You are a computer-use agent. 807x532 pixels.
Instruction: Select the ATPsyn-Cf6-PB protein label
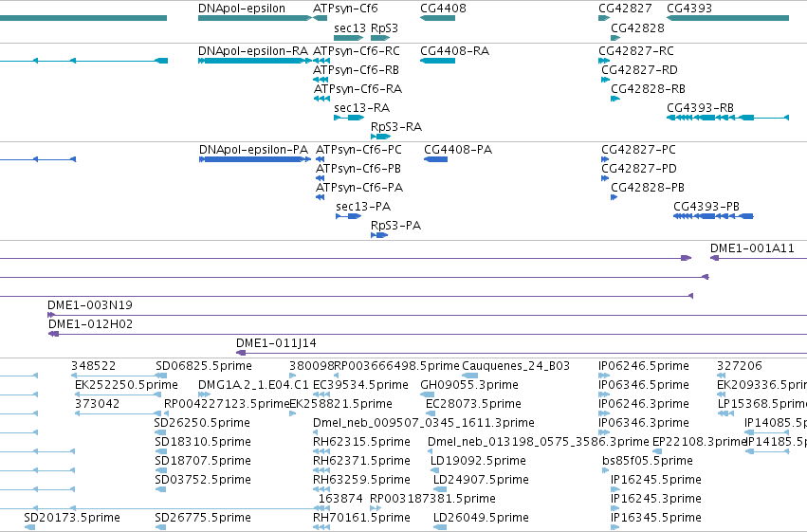(x=358, y=169)
